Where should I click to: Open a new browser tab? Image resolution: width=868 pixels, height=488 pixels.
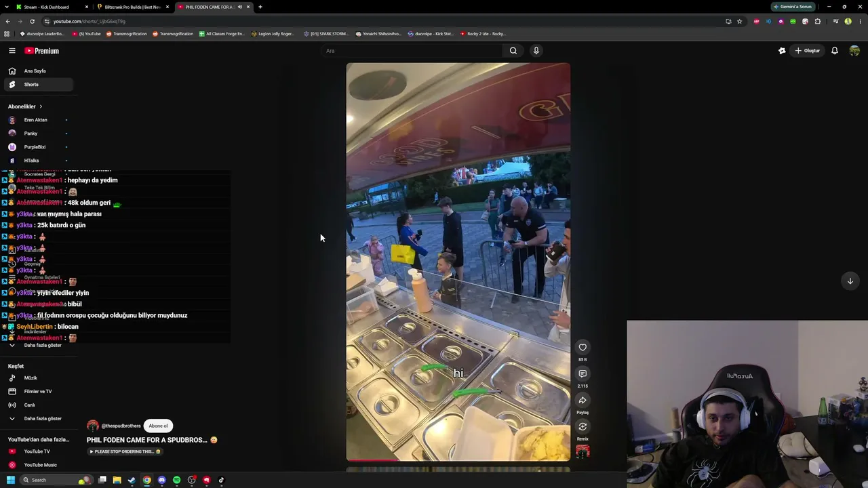tap(260, 7)
